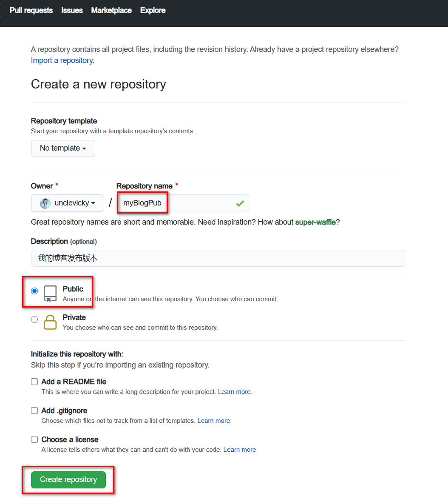Viewport: 448px width, 499px height.
Task: Open the No template dropdown
Action: (63, 148)
